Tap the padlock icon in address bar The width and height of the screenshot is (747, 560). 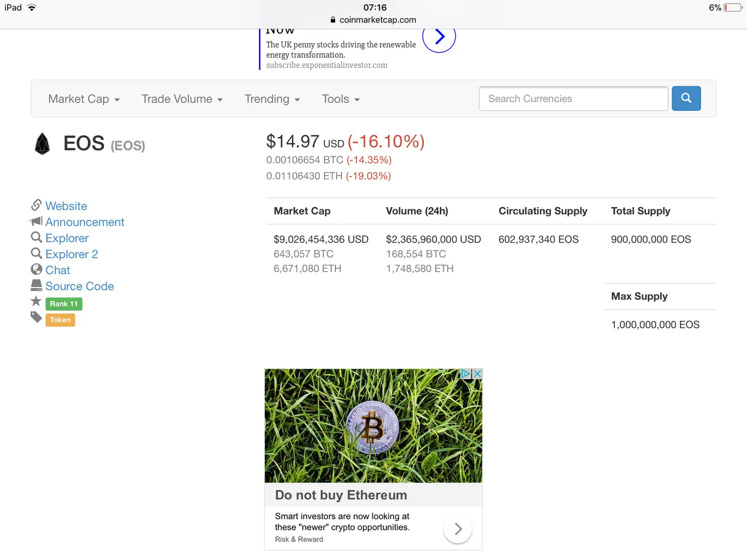333,20
